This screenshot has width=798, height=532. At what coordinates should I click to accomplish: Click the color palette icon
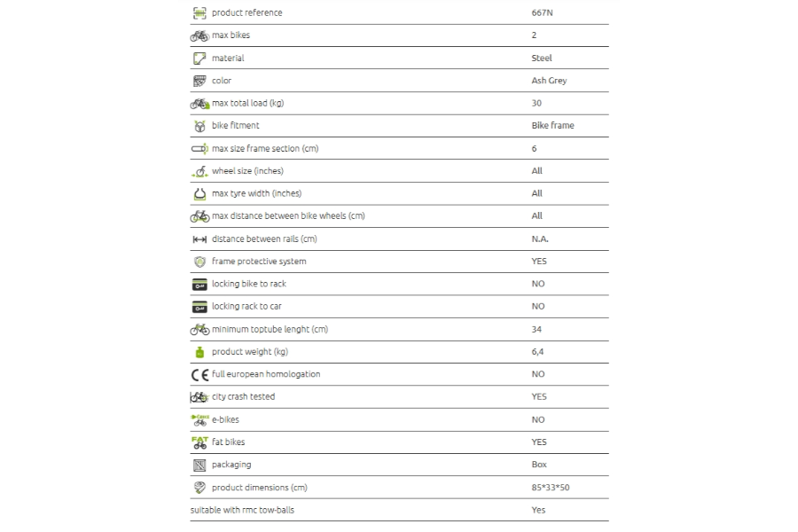[x=199, y=81]
